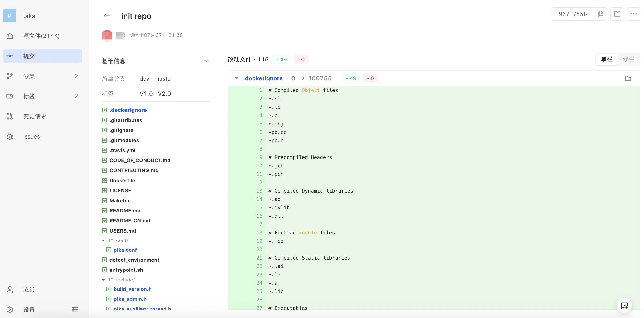Screen dimensions: 644x318
Task: Click the commit author avatar
Action: [107, 35]
